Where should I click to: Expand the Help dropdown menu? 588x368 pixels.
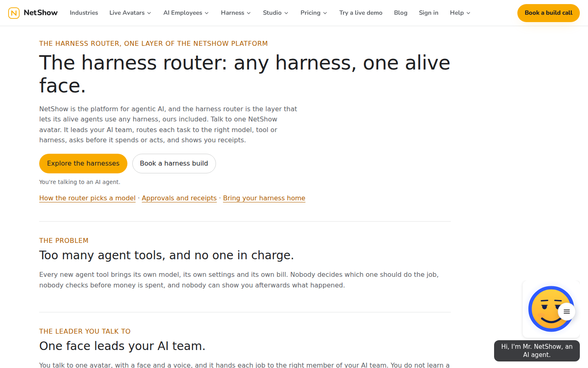coord(460,13)
